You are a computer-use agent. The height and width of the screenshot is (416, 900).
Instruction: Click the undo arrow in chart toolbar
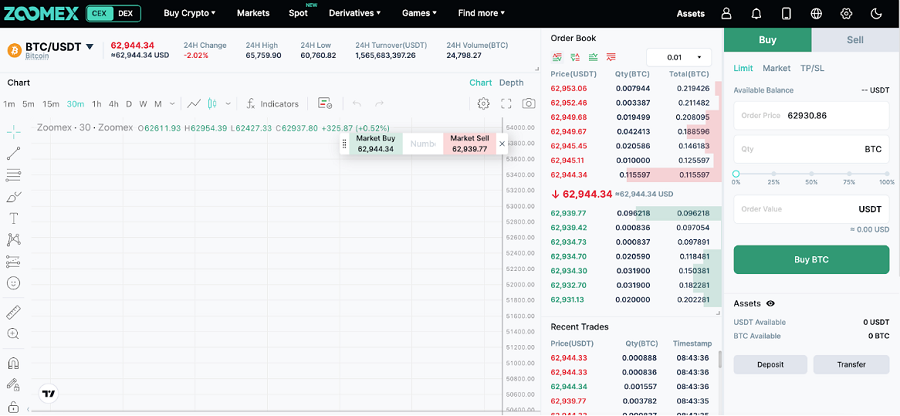[356, 104]
